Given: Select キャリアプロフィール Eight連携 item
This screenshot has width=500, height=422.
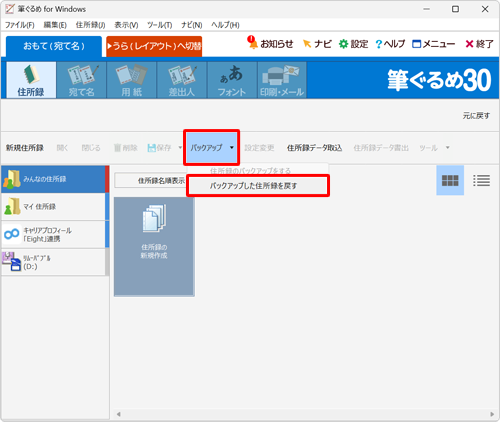Looking at the screenshot, I should [x=54, y=234].
